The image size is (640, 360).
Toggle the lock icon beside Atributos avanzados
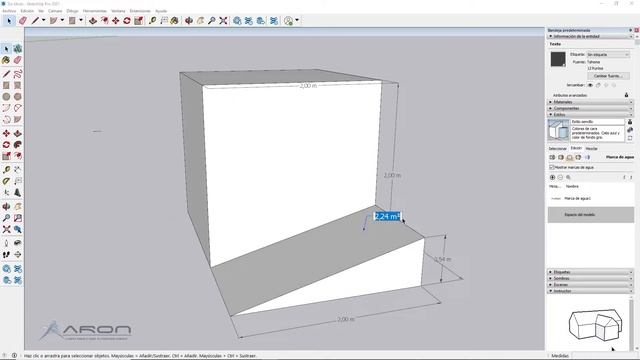pyautogui.click(x=627, y=95)
